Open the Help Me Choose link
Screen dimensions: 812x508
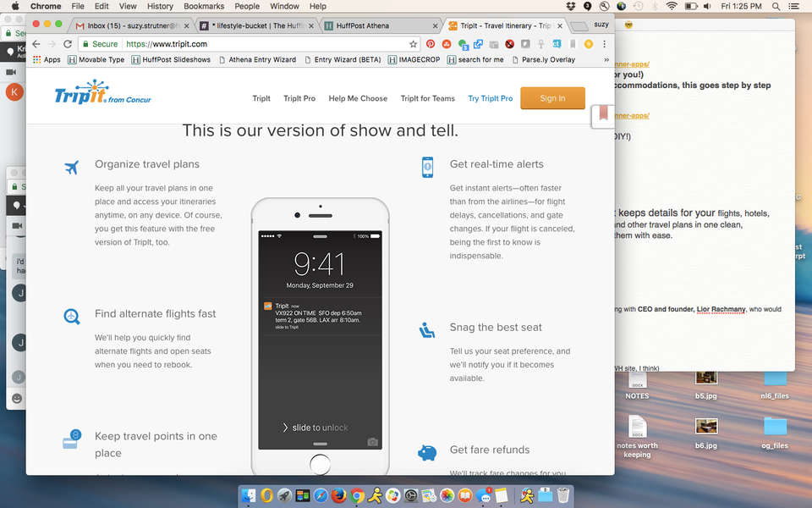(x=358, y=98)
